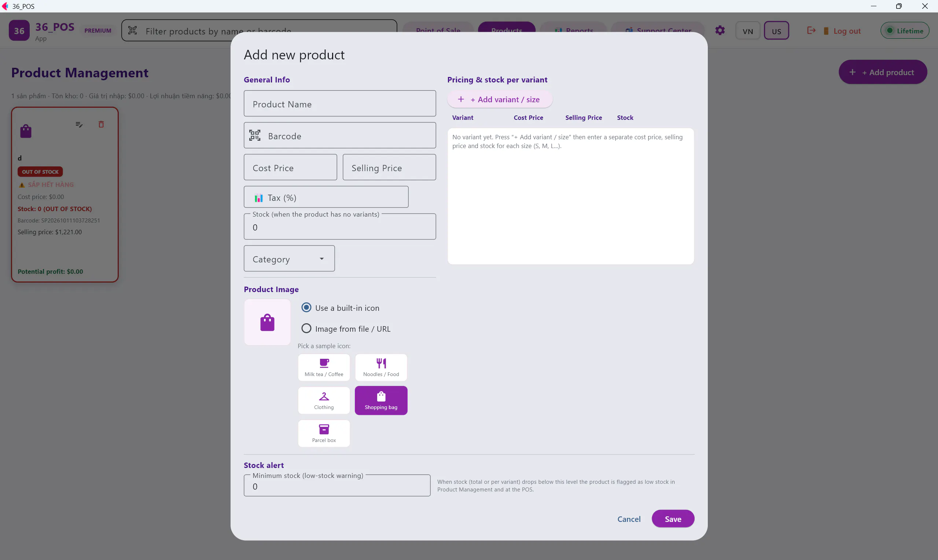938x560 pixels.
Task: Focus the Stock (no variants) input field
Action: click(339, 227)
